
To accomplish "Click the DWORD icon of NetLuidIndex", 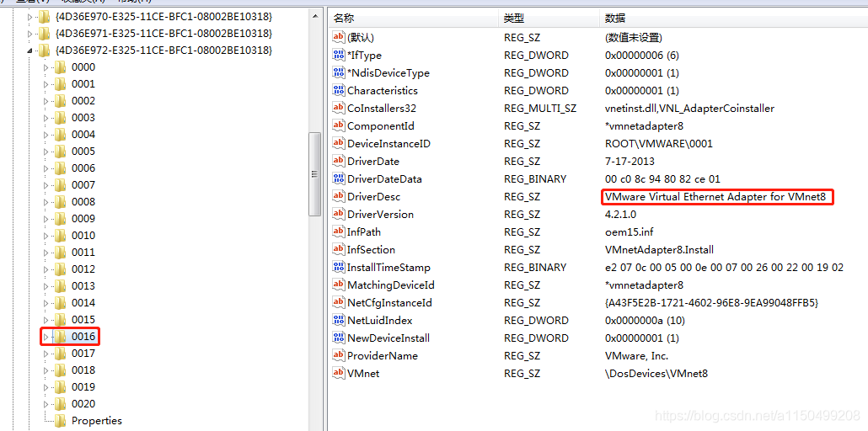I will tap(338, 321).
